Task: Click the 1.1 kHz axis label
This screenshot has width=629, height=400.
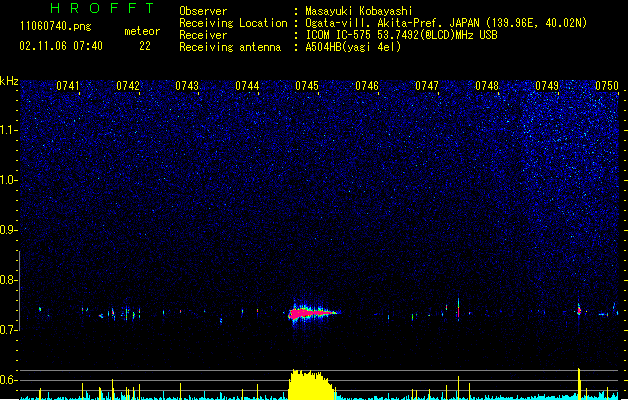Action: [9, 130]
